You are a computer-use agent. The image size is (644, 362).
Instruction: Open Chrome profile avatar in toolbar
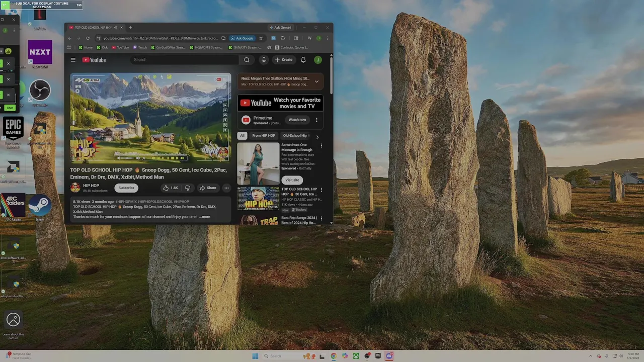pyautogui.click(x=318, y=38)
